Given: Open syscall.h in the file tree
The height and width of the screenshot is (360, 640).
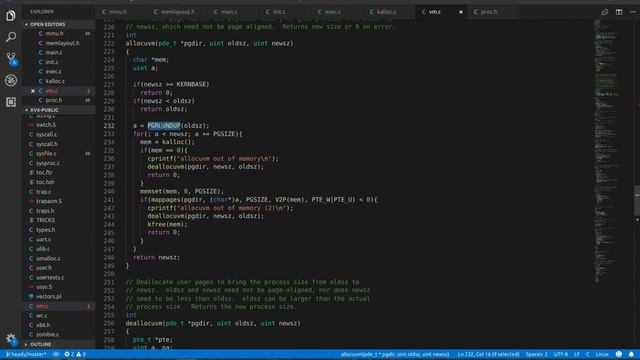Looking at the screenshot, I should pos(59,144).
